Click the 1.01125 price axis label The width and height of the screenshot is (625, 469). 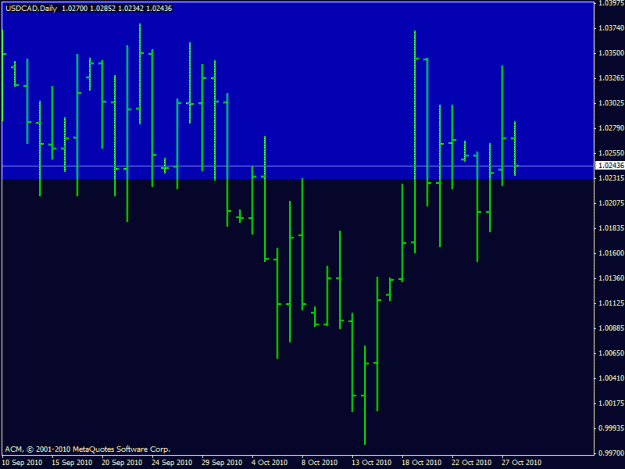click(611, 303)
